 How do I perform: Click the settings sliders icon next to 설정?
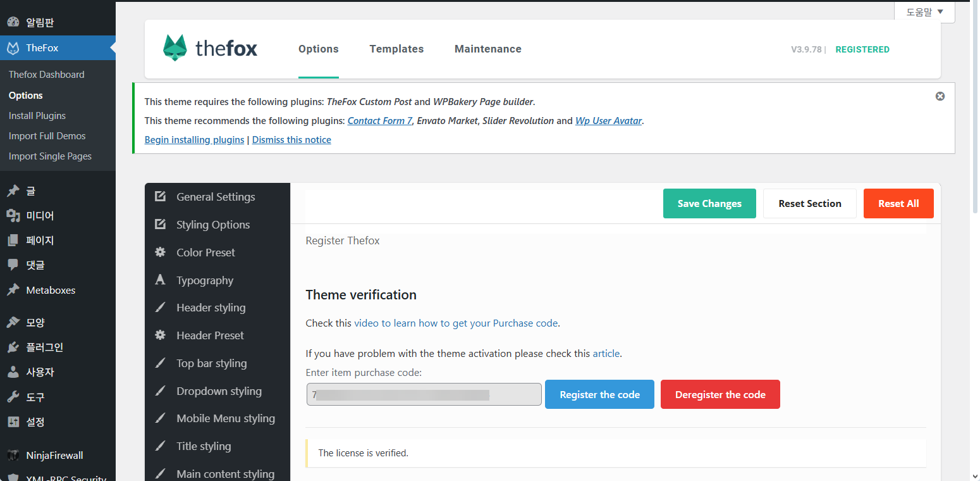13,422
